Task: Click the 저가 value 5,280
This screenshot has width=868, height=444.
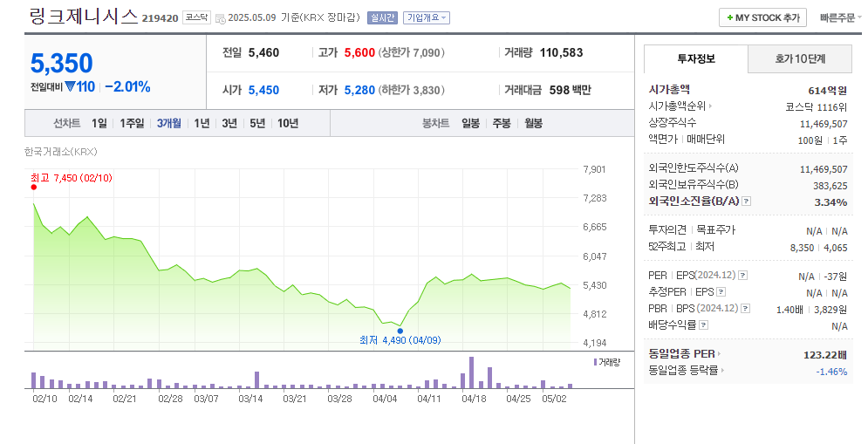Action: (359, 90)
